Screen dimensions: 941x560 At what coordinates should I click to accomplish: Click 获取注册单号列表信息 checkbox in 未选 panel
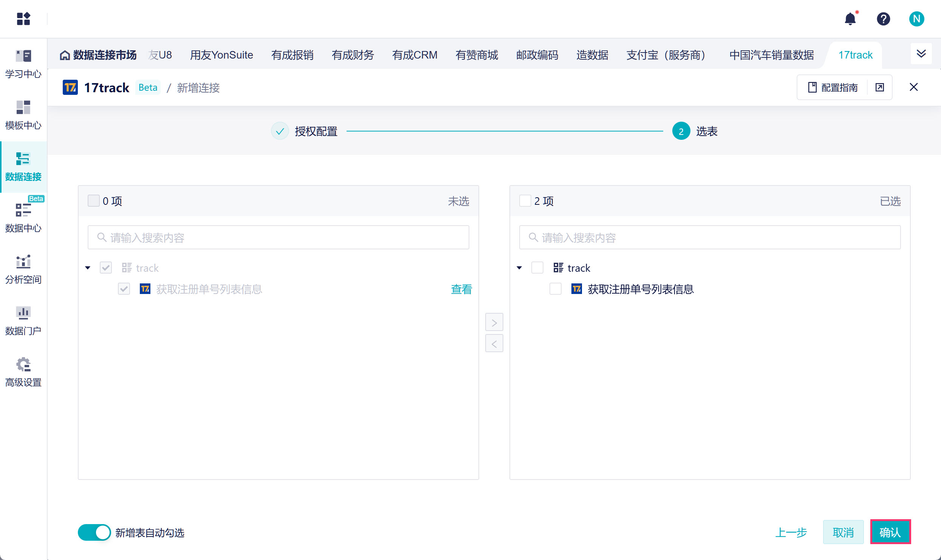(124, 289)
